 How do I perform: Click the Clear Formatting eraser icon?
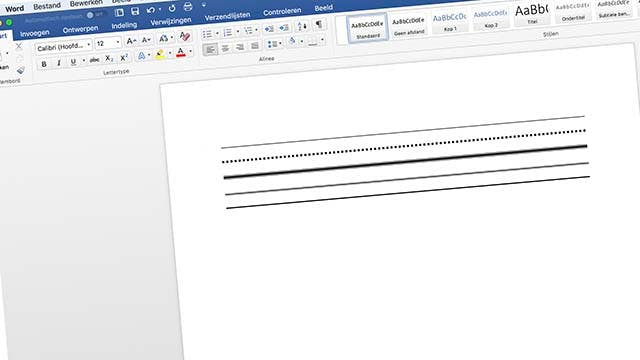click(x=184, y=36)
